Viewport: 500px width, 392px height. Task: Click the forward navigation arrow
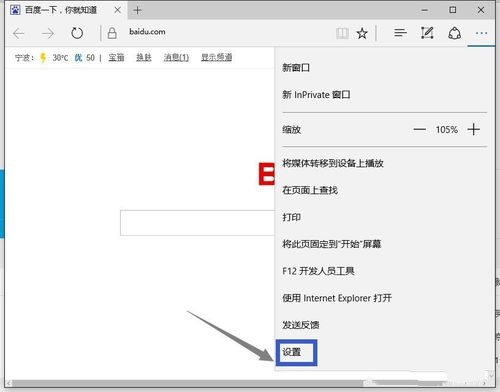pos(48,33)
